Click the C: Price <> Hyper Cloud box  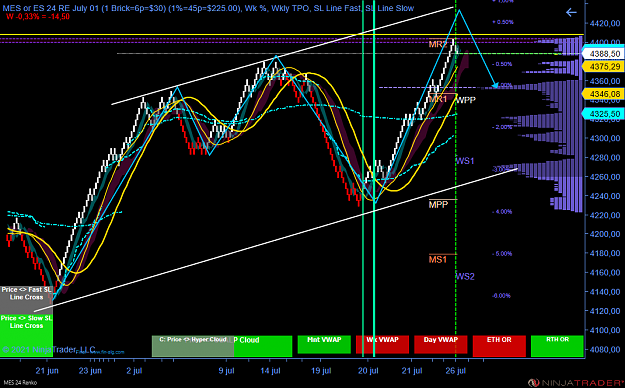pyautogui.click(x=193, y=346)
